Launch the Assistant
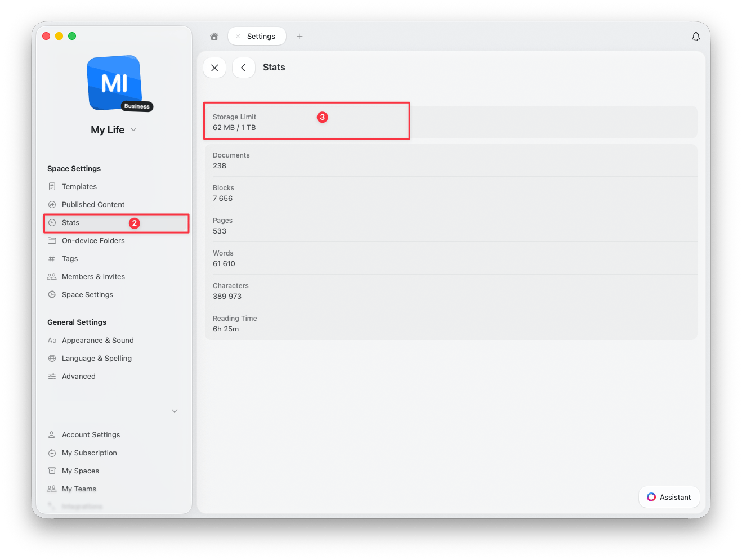 click(669, 497)
